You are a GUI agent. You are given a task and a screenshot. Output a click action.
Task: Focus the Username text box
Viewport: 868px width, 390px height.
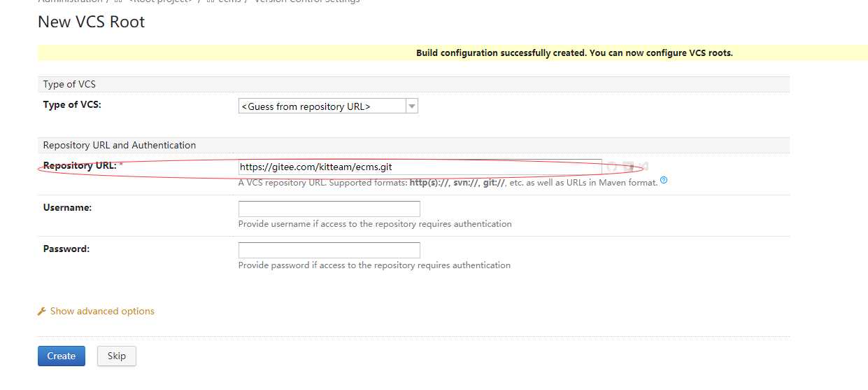coord(329,209)
